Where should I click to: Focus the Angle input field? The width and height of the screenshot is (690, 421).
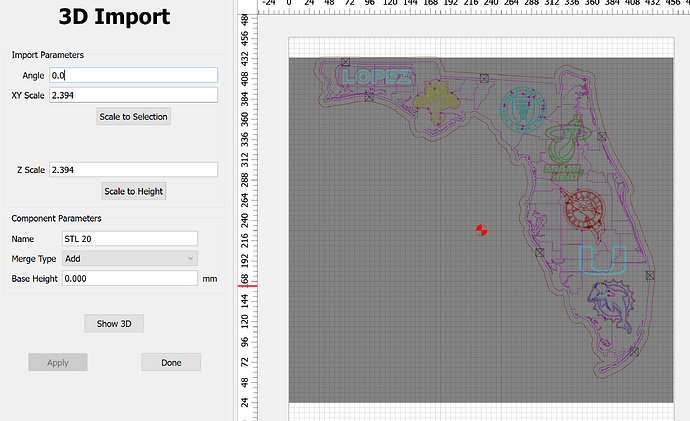point(133,75)
